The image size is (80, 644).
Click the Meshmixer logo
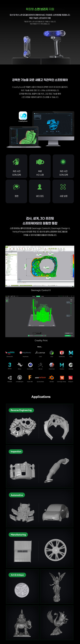[52, 365]
